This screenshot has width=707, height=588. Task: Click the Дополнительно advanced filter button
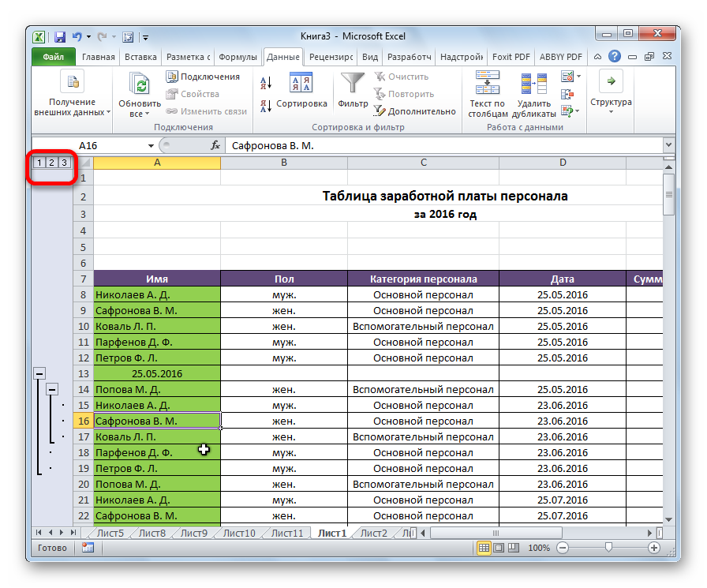[x=414, y=111]
